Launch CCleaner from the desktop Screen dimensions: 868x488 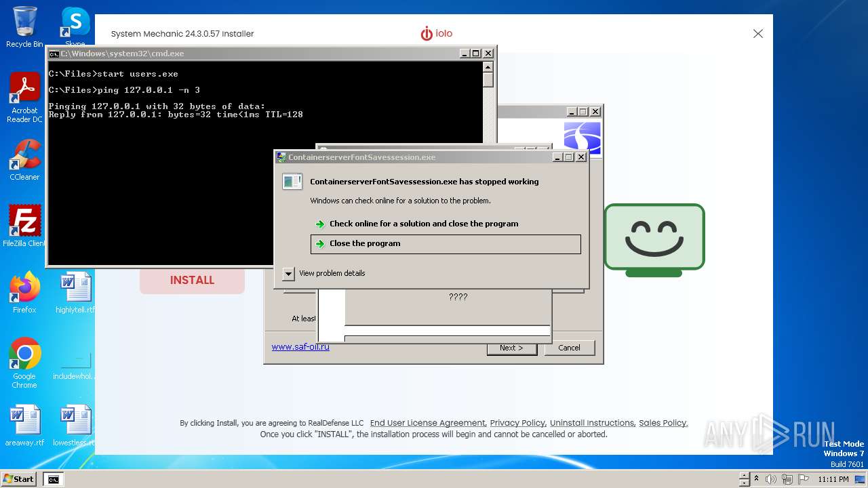coord(24,160)
